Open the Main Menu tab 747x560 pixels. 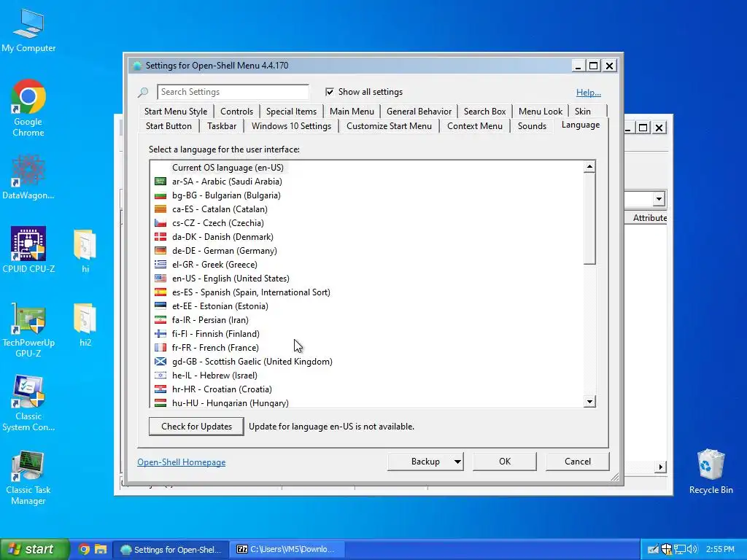tap(352, 112)
